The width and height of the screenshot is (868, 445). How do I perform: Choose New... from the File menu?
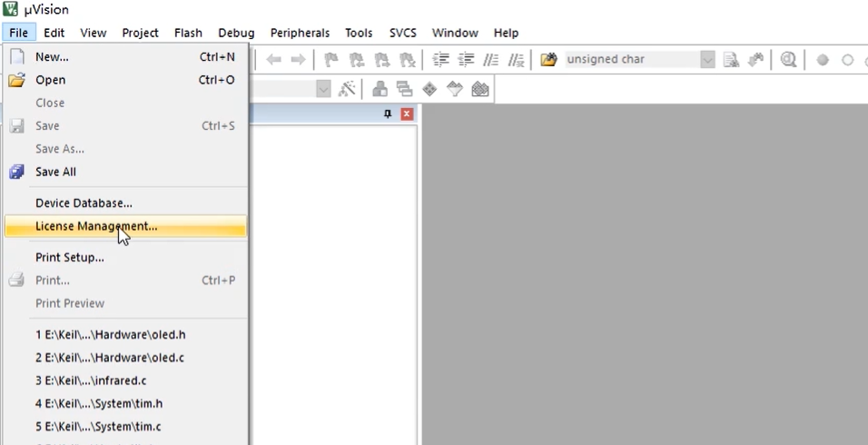[x=125, y=56]
